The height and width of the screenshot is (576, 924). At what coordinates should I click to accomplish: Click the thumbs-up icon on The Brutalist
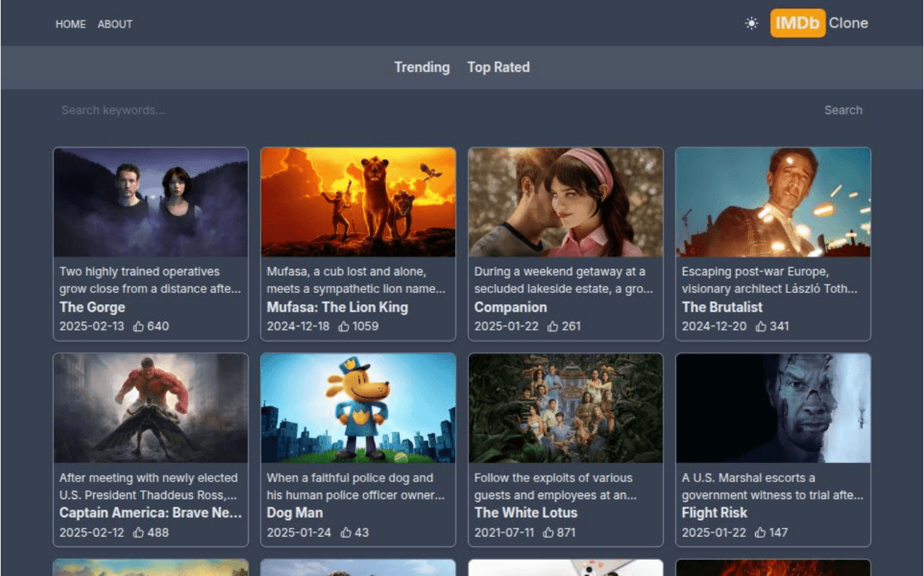tap(761, 326)
